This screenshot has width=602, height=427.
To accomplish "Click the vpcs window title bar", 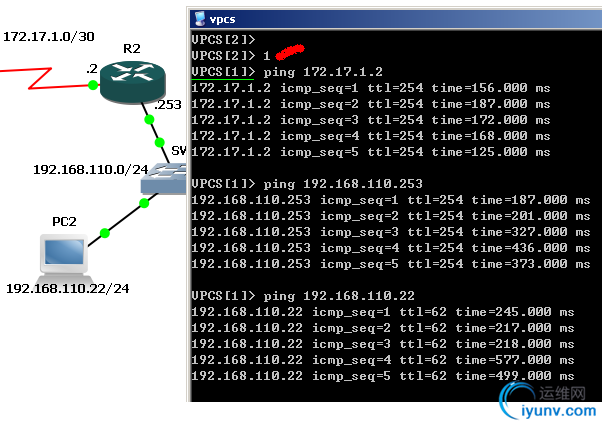I will [396, 19].
